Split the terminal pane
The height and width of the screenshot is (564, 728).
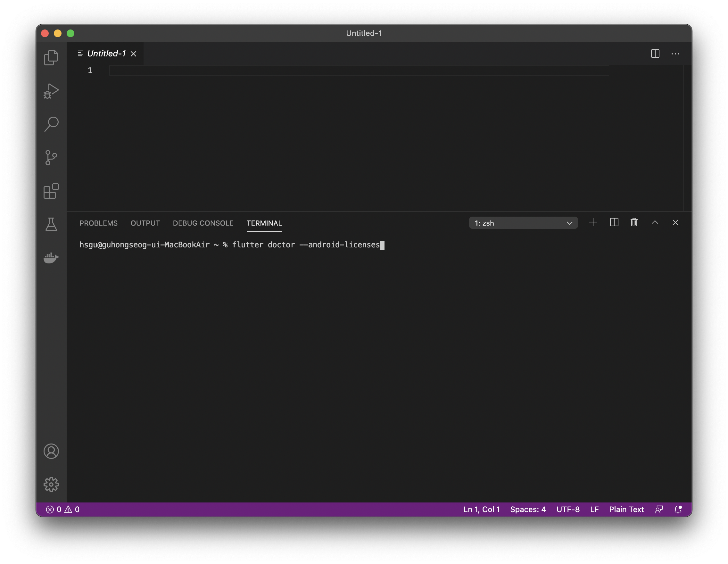(614, 222)
